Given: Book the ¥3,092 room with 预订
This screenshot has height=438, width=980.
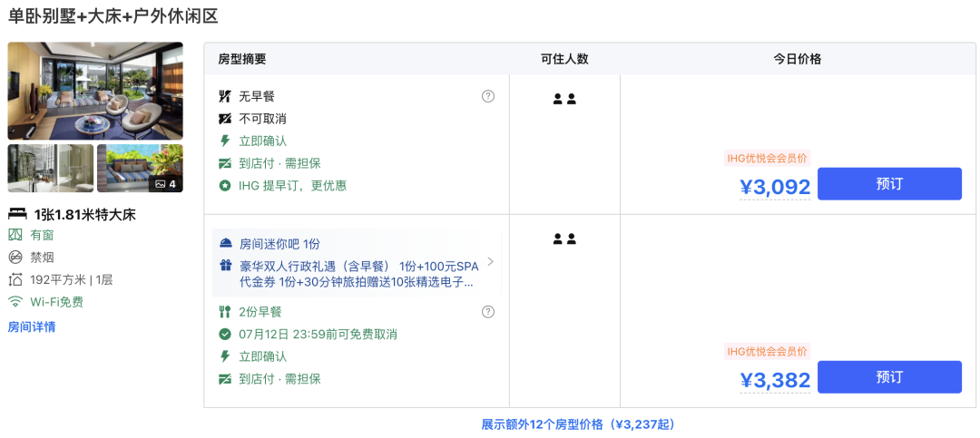Looking at the screenshot, I should pos(889,184).
